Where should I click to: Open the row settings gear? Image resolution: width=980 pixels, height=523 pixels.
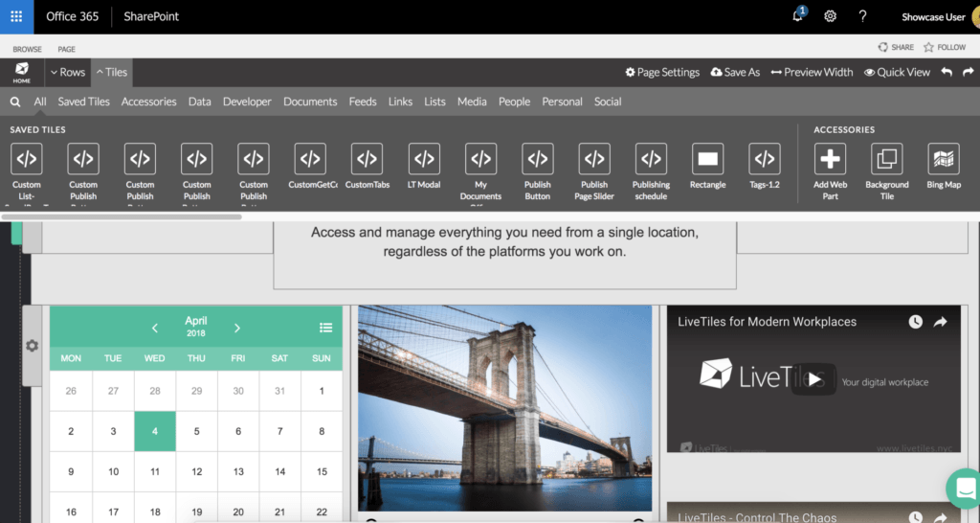click(32, 346)
